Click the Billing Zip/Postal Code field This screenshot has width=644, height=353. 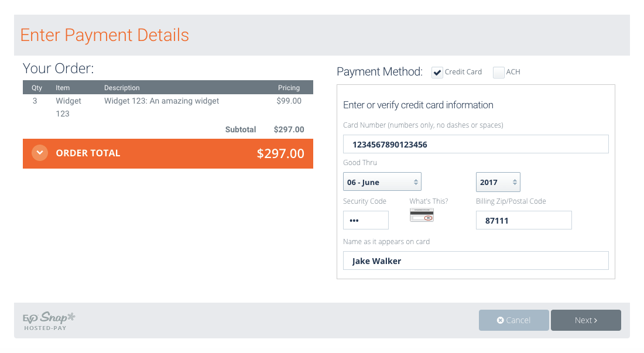[x=523, y=220]
